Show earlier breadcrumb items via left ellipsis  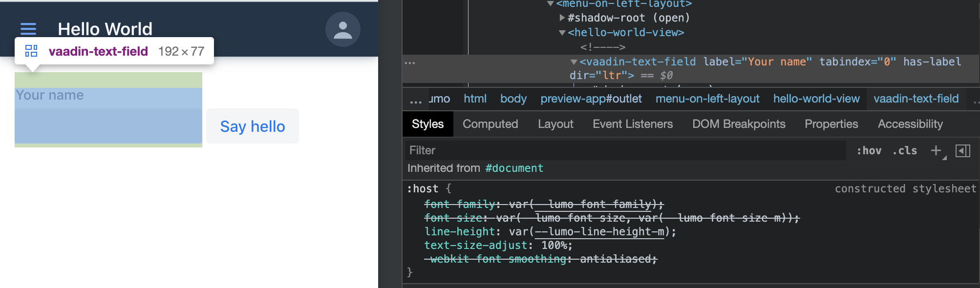[x=416, y=101]
